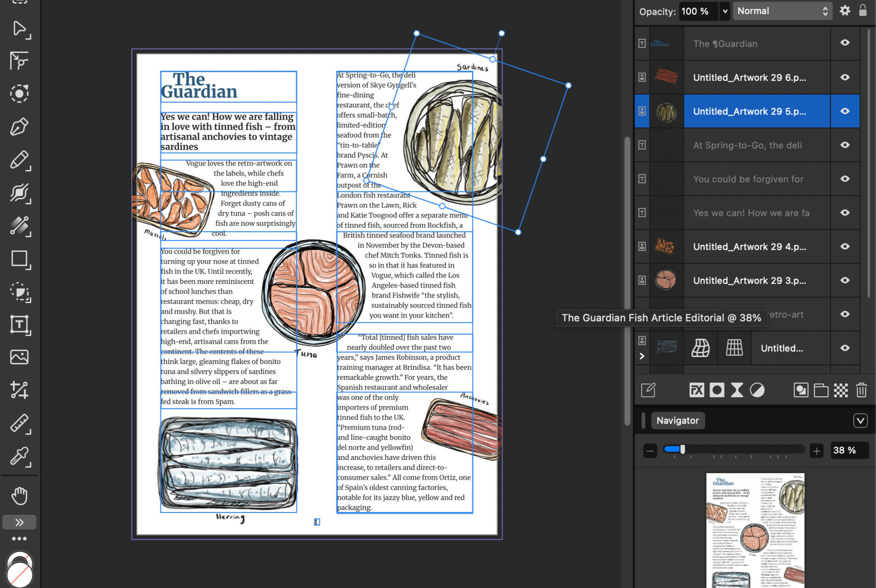Open the Normal blend mode dropdown

coord(782,11)
